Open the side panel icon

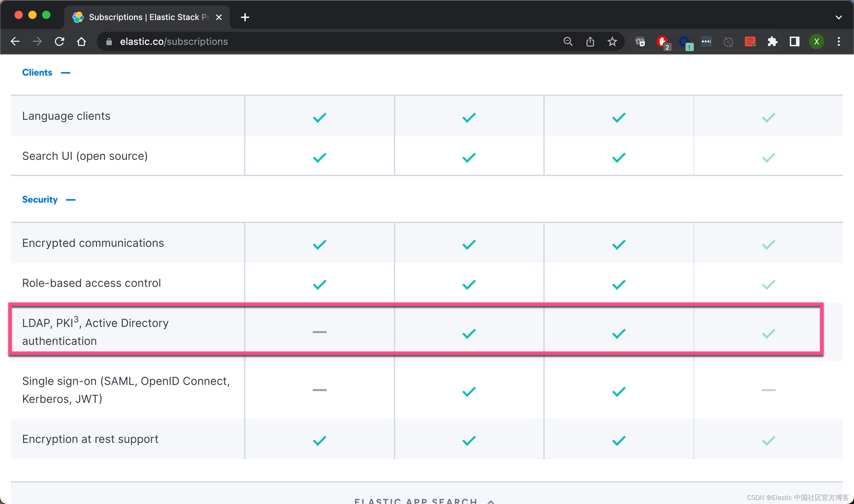click(794, 41)
